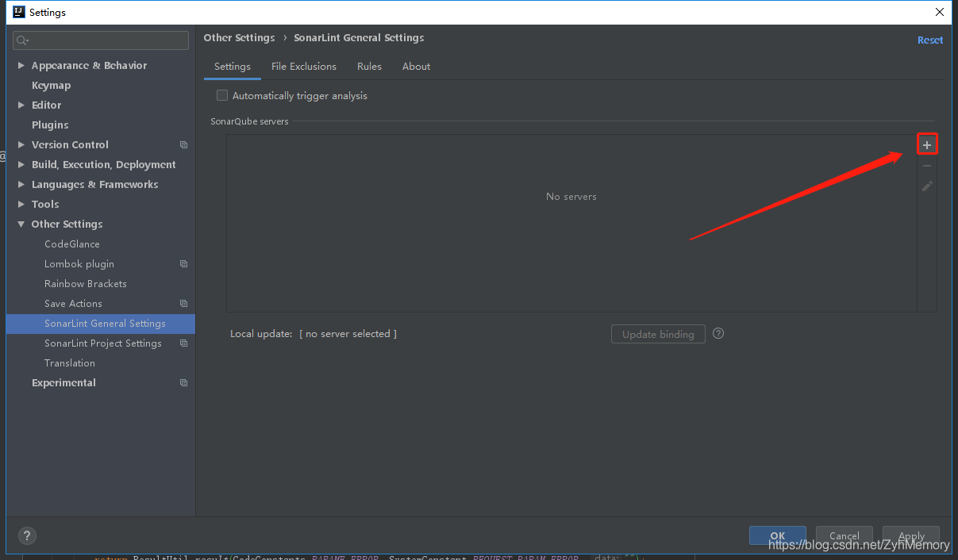Select Plugins in settings tree
Viewport: 958px width, 560px height.
[x=50, y=125]
